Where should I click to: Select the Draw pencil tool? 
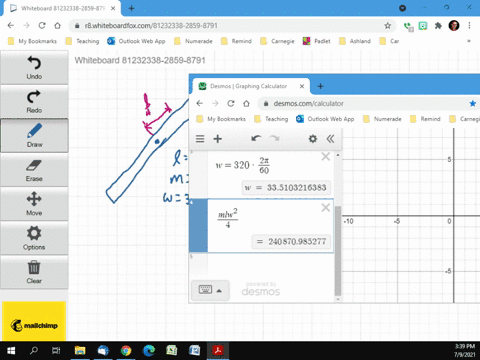click(x=34, y=135)
